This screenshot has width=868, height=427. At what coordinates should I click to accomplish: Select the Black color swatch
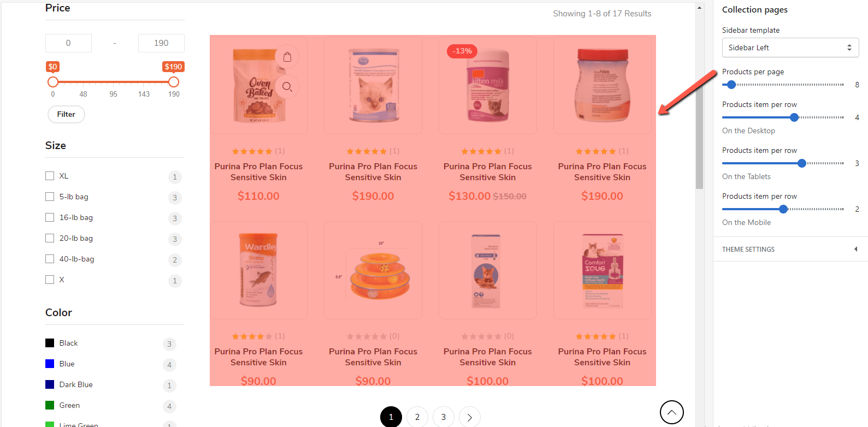click(x=50, y=343)
